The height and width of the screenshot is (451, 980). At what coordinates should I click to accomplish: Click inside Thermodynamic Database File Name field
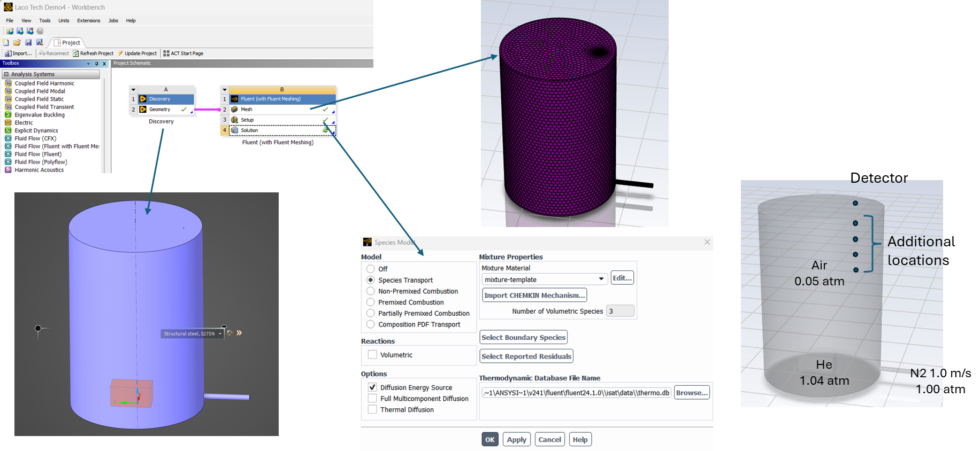[x=576, y=393]
